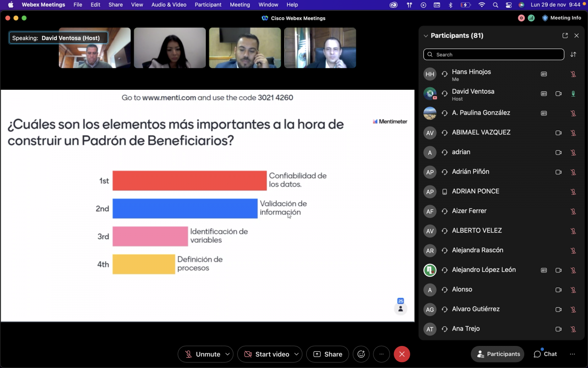Click the blue 'Validación de información' bar
The width and height of the screenshot is (588, 368).
click(x=185, y=209)
